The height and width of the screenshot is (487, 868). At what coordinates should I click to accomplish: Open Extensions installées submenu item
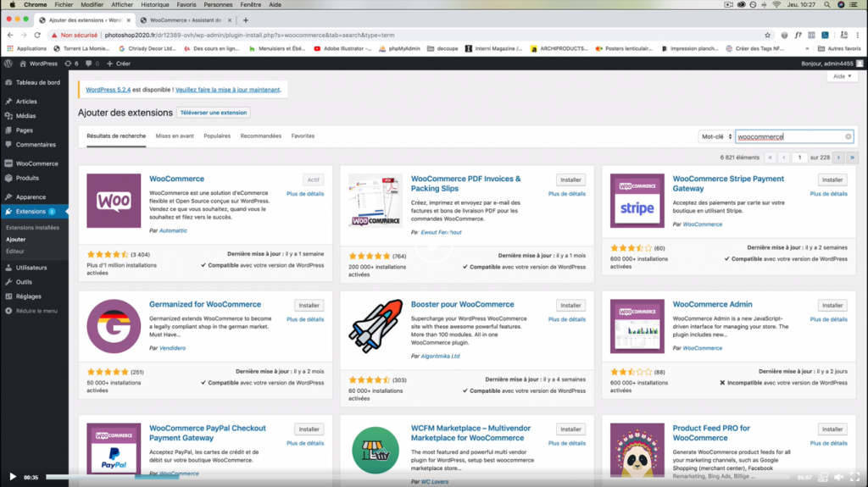pos(32,228)
